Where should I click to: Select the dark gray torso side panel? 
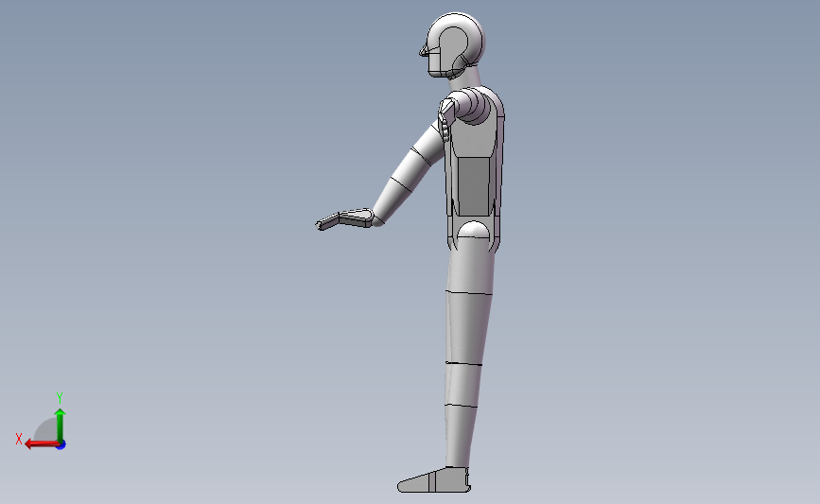coord(473,186)
